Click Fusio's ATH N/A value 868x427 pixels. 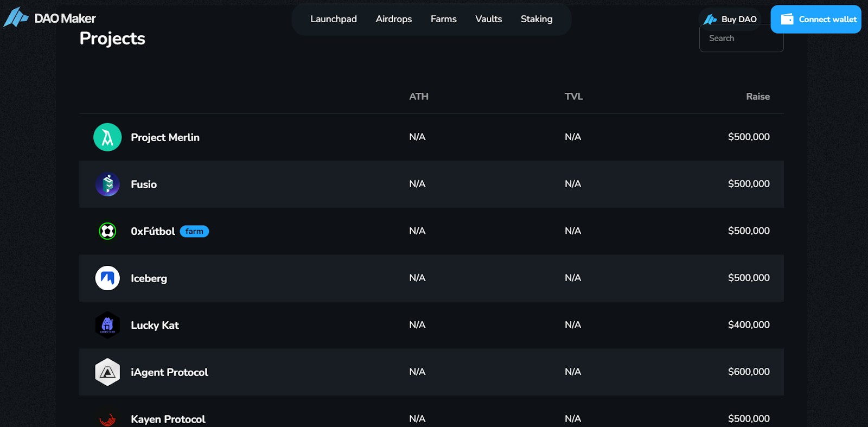(x=417, y=184)
